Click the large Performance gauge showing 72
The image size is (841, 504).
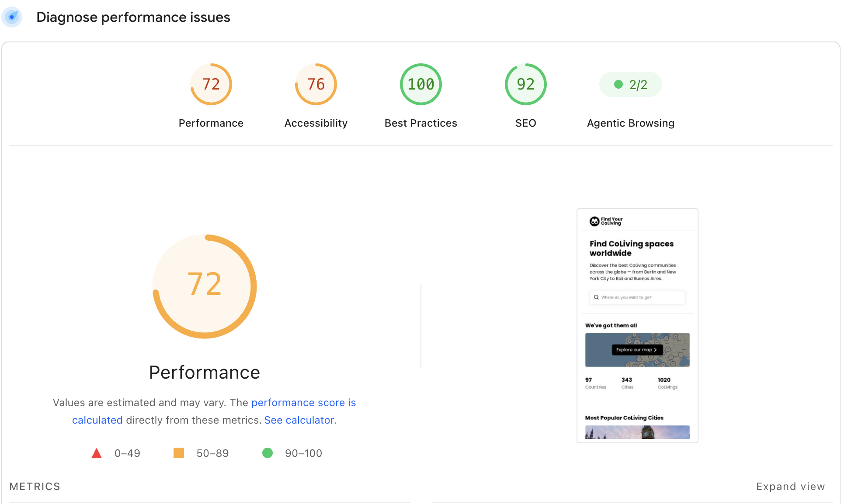tap(205, 287)
